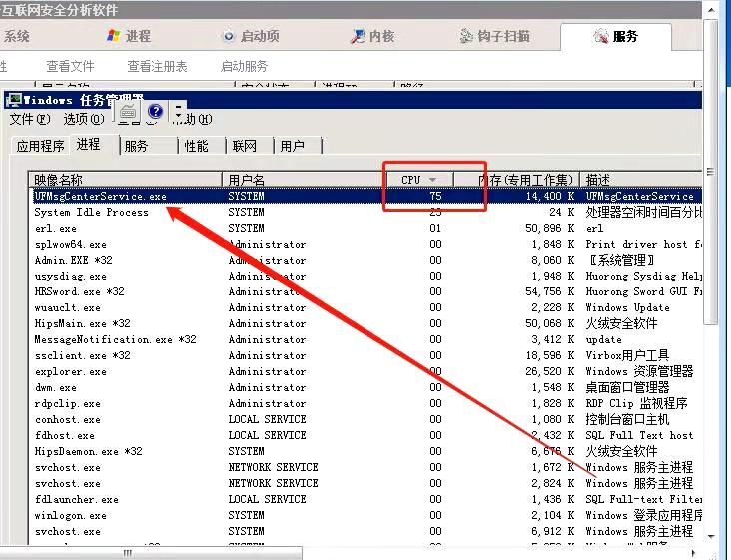The image size is (731, 560).
Task: Click the security software vertical scrollbar thumb
Action: click(x=710, y=173)
